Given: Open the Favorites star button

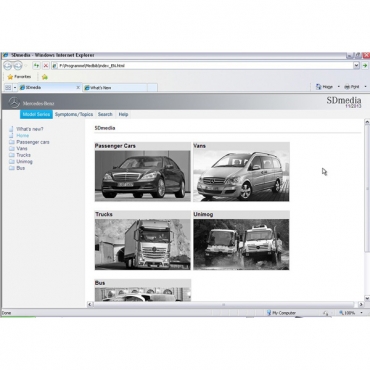Looking at the screenshot, I should pos(19,77).
